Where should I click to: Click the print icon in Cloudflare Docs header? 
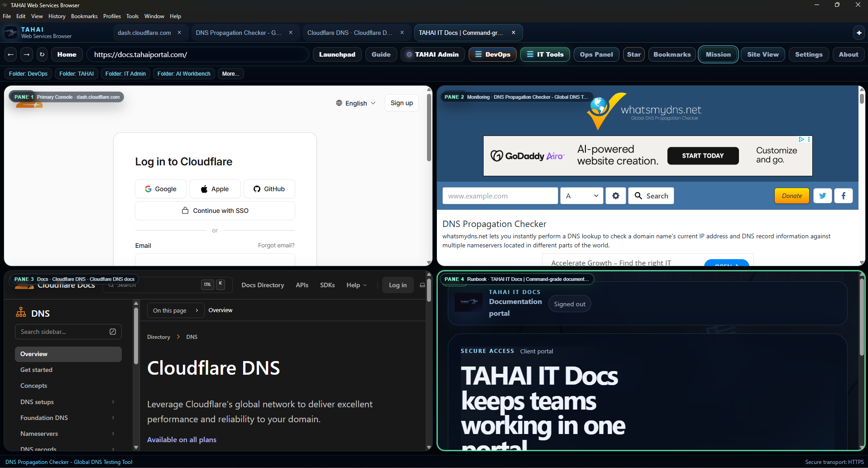point(422,285)
